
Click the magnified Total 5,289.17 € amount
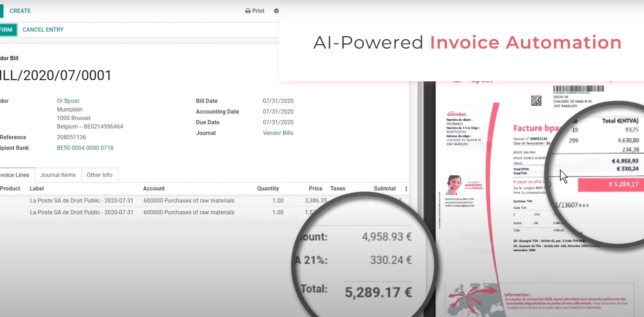pos(378,292)
